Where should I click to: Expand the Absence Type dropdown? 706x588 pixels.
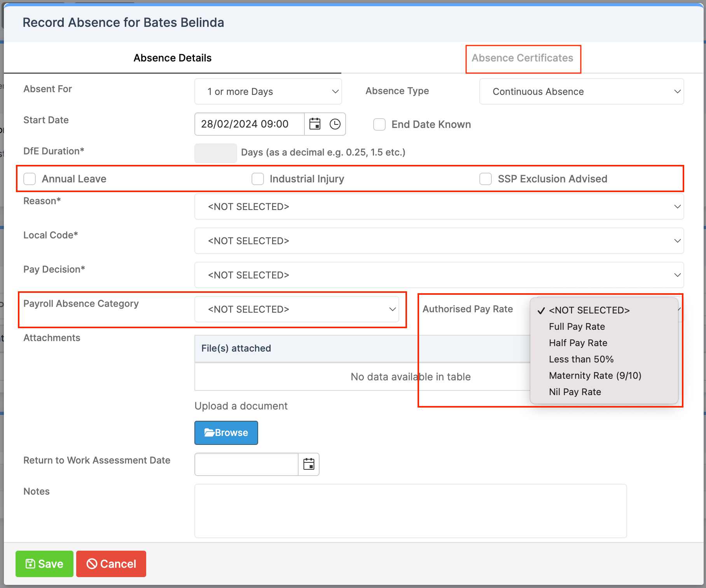click(x=581, y=91)
